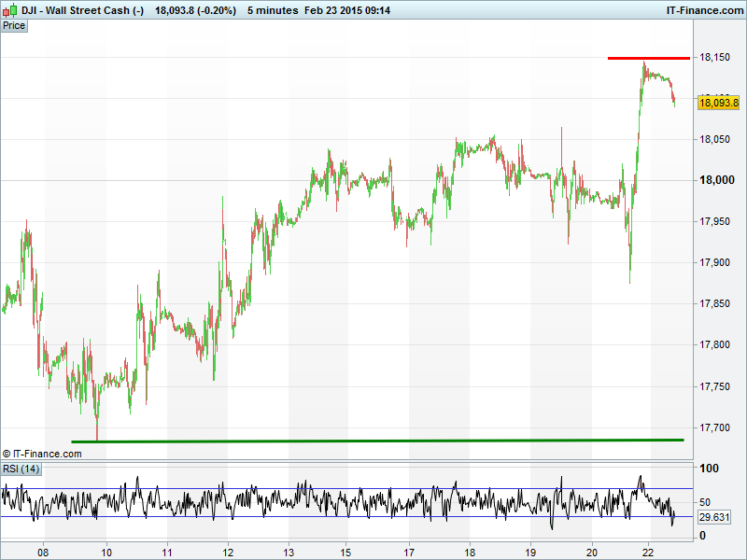Click the 17,700 level on price axis
This screenshot has height=560, width=747.
[716, 427]
